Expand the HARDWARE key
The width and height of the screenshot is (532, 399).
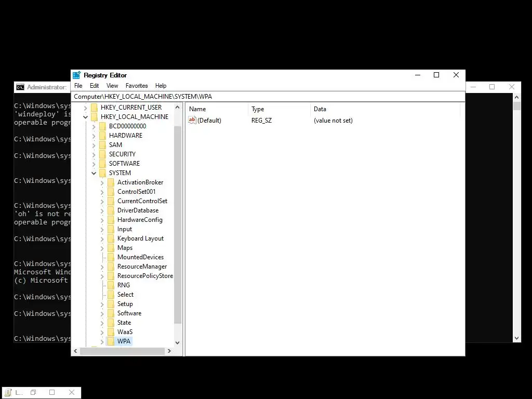click(x=94, y=136)
